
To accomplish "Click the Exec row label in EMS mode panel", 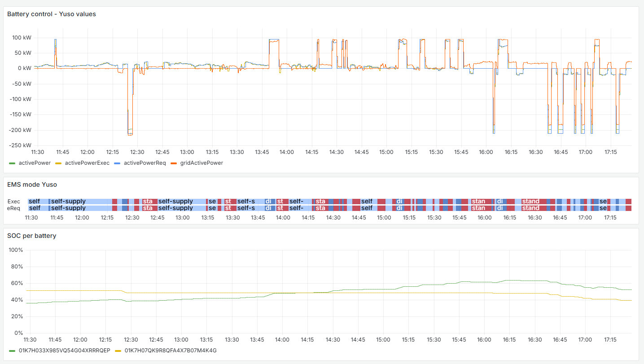I will point(15,201).
